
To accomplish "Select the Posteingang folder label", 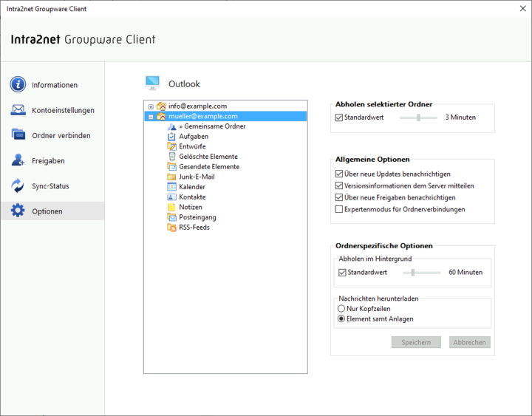I will point(197,217).
